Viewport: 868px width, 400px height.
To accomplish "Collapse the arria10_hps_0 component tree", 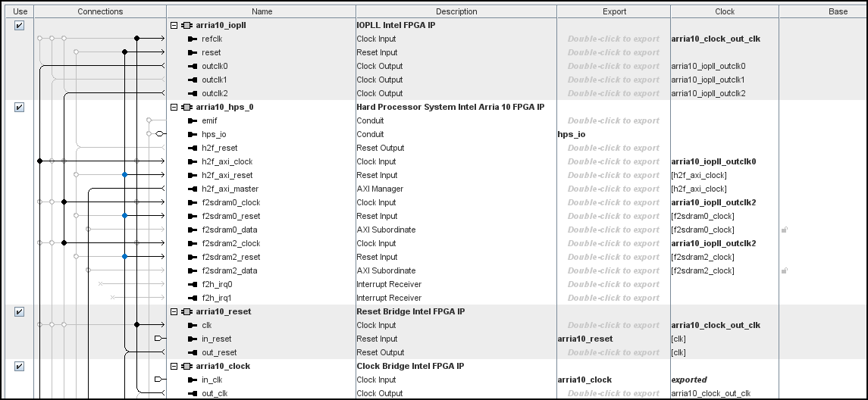I will (174, 108).
